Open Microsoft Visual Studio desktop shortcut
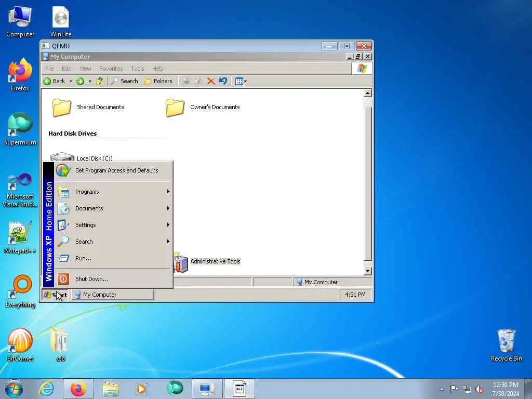The width and height of the screenshot is (532, 399). (x=20, y=190)
